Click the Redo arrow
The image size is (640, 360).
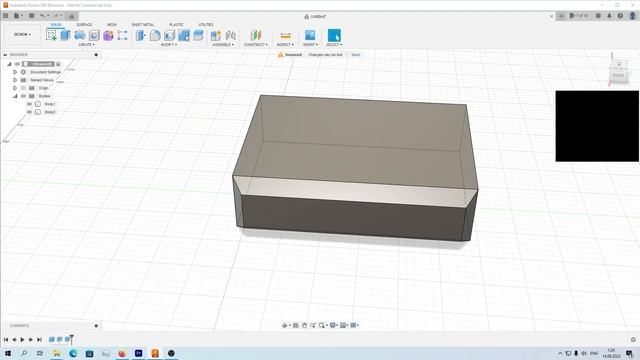56,16
